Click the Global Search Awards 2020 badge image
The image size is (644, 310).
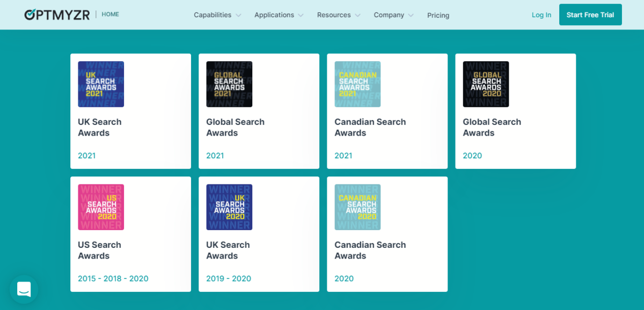pyautogui.click(x=486, y=84)
